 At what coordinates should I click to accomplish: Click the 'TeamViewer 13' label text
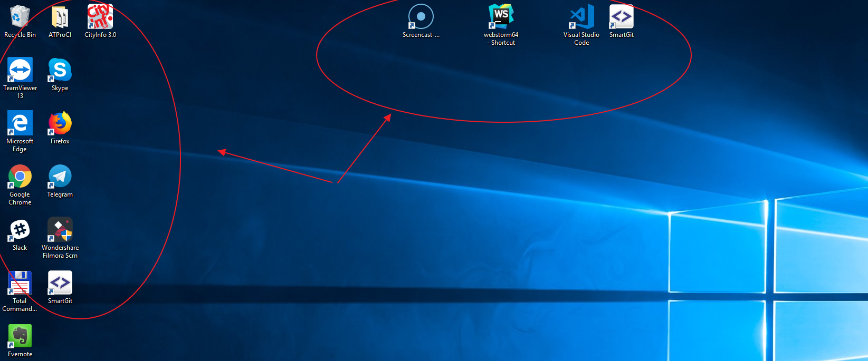click(20, 92)
